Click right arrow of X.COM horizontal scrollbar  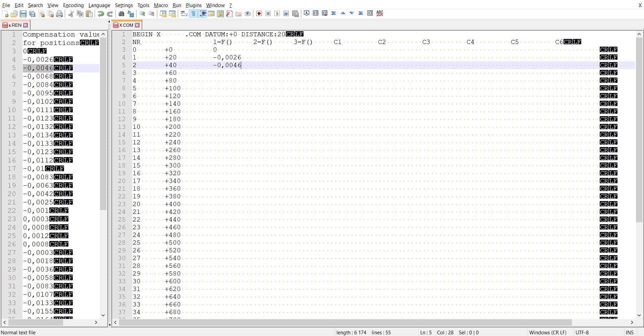[x=632, y=322]
